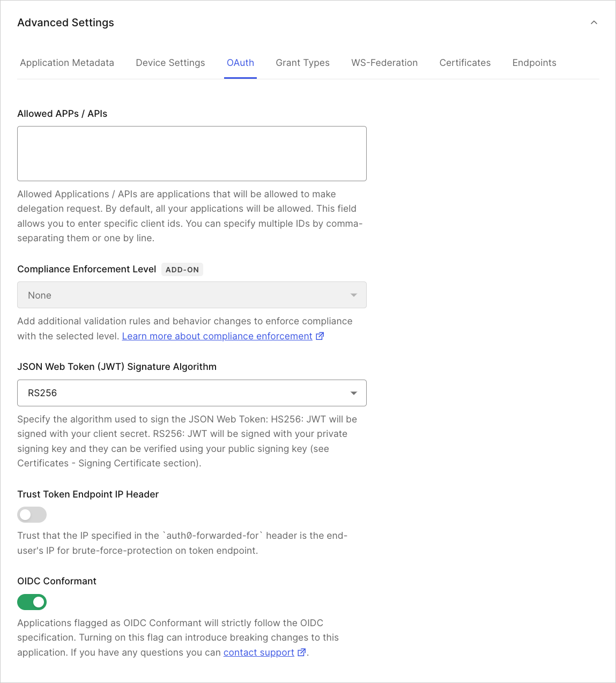
Task: Open the JWT Signature Algorithm dropdown
Action: [191, 393]
